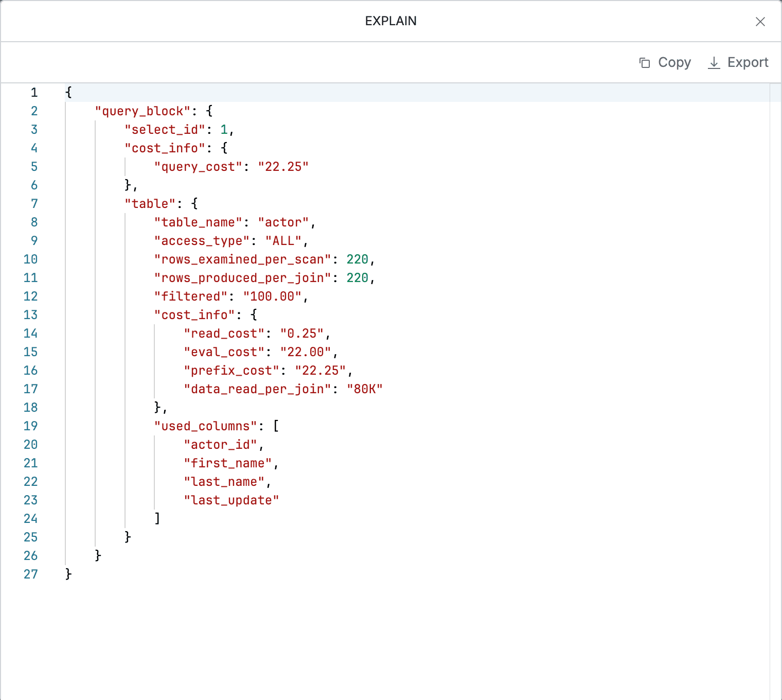782x700 pixels.
Task: Select the query_cost value "22.25"
Action: (282, 166)
